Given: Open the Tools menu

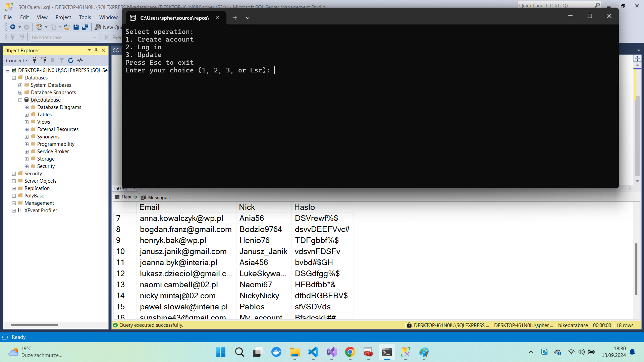Looking at the screenshot, I should point(85,17).
